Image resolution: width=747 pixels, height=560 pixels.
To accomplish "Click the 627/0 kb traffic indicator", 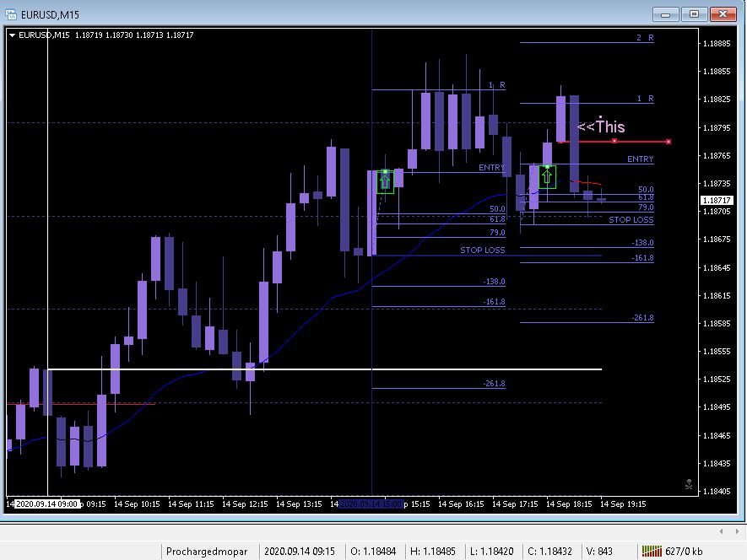I will point(684,552).
